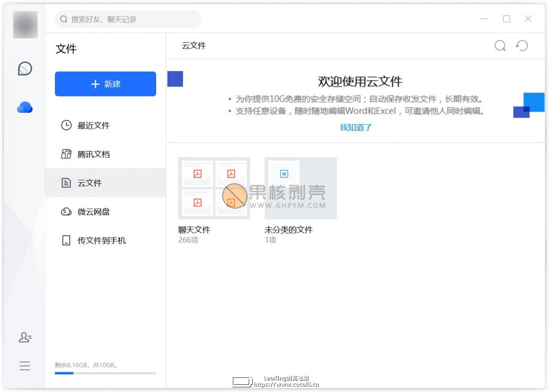Open 腾讯文档 section
This screenshot has width=549, height=392.
pyautogui.click(x=106, y=154)
